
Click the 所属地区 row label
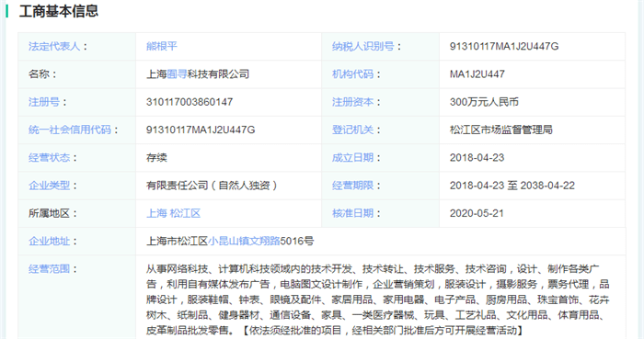tap(52, 213)
